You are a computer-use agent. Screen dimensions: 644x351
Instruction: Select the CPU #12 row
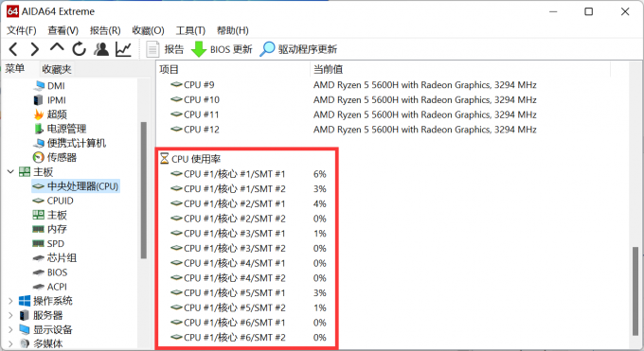[353, 130]
